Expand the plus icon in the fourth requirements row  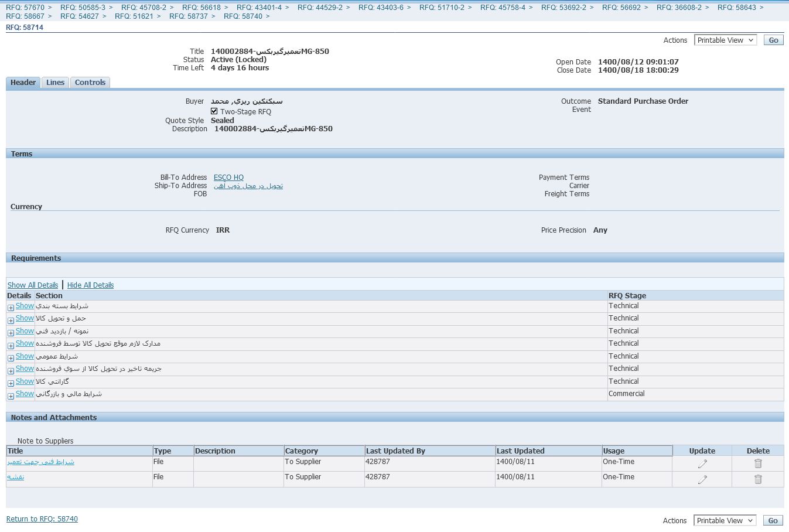pyautogui.click(x=11, y=346)
